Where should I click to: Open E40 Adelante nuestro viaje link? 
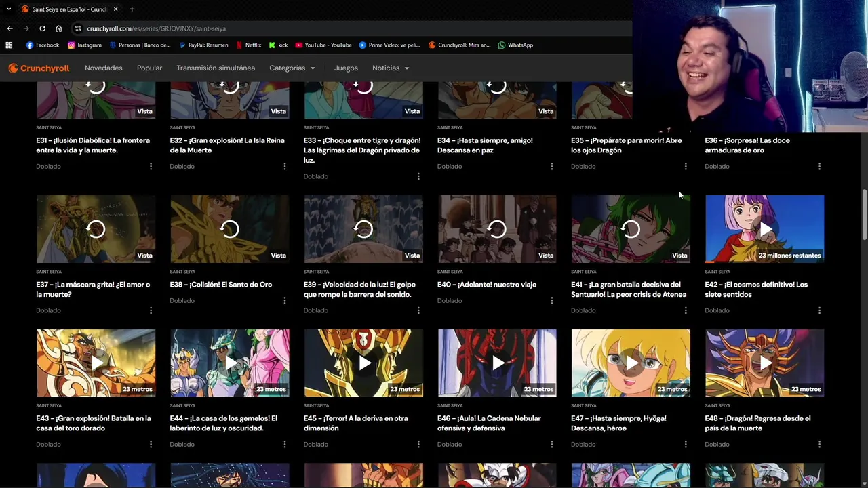[x=487, y=285]
